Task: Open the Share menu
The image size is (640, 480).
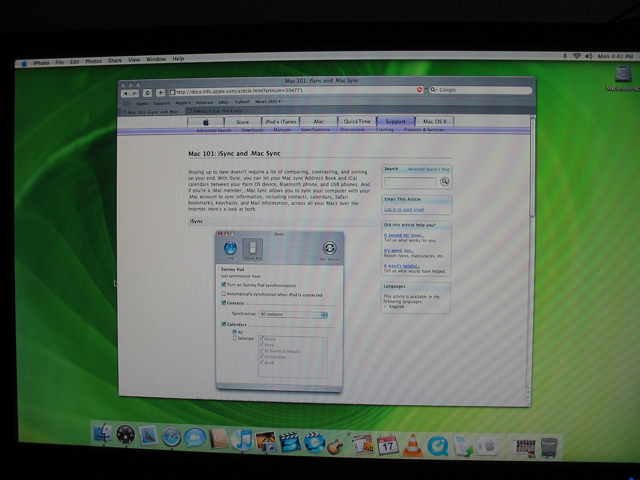Action: point(115,60)
